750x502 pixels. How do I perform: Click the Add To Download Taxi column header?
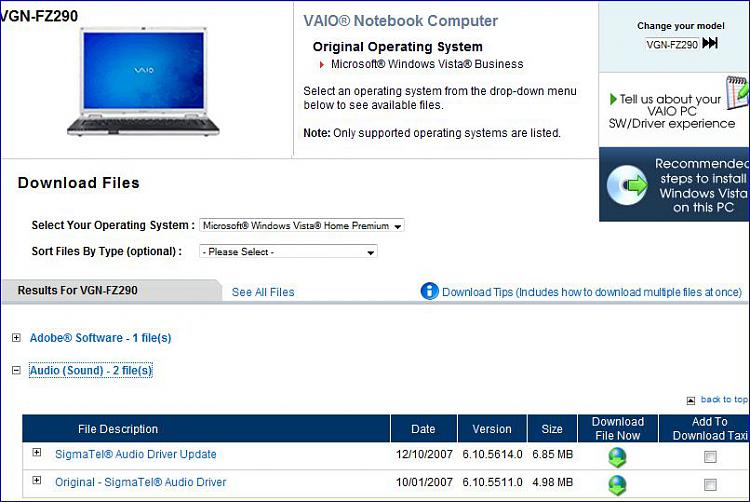click(x=704, y=428)
